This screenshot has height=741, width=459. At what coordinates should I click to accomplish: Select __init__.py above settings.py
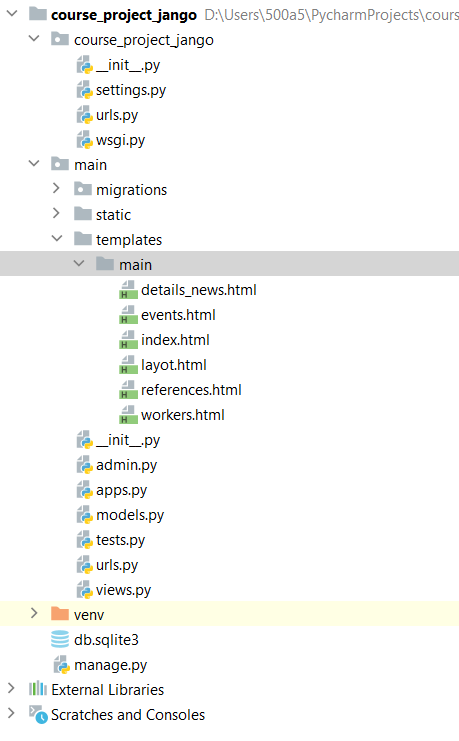pyautogui.click(x=128, y=65)
